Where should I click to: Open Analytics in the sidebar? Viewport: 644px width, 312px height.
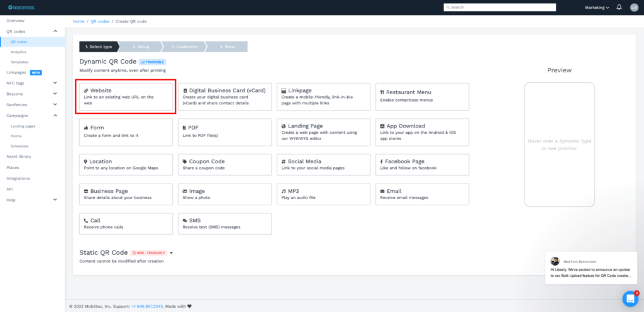coord(18,52)
